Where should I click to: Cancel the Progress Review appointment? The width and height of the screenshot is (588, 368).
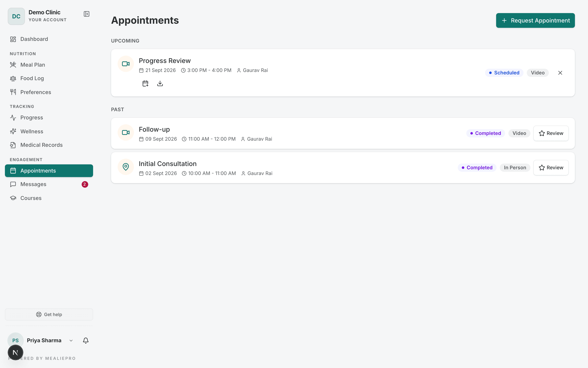click(x=560, y=73)
